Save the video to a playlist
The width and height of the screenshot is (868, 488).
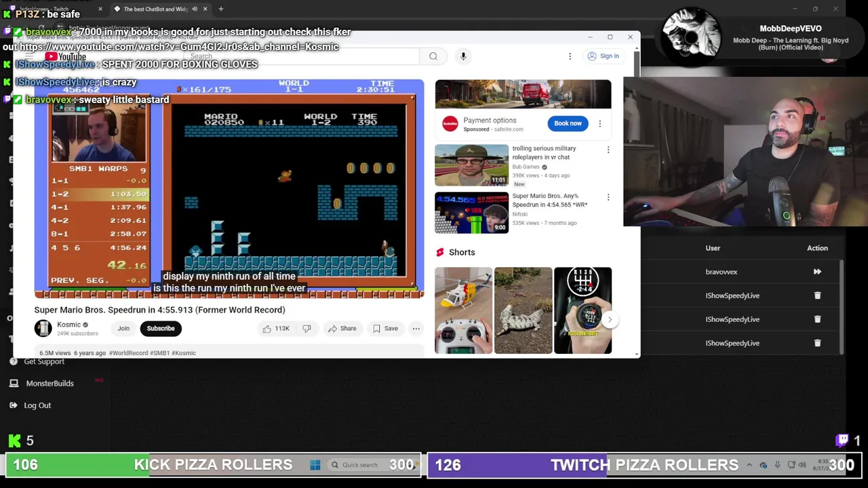[x=384, y=329]
